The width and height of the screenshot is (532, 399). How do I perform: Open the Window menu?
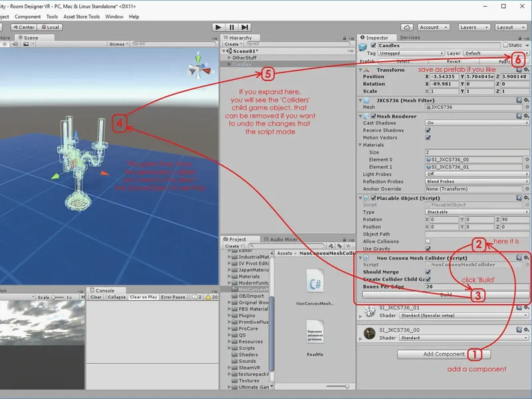click(x=114, y=17)
